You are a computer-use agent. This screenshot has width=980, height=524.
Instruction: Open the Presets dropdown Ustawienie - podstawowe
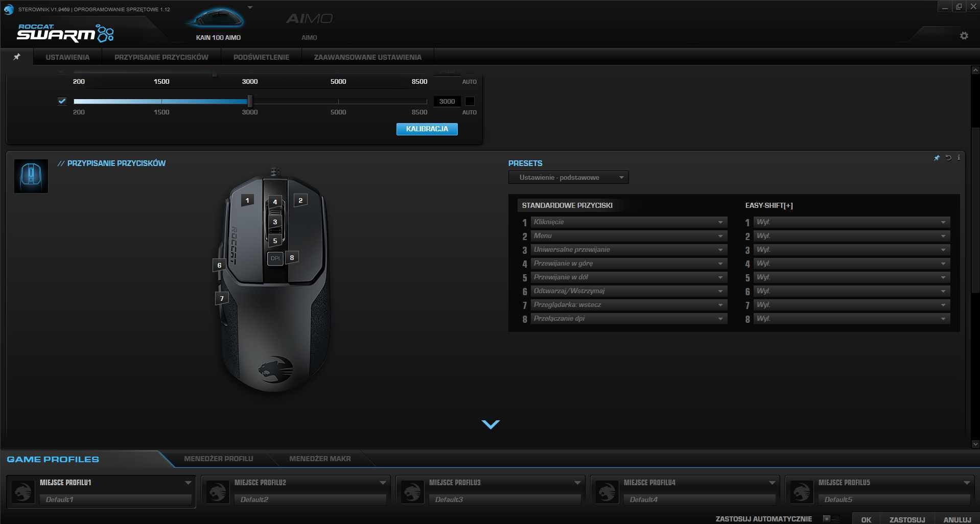tap(568, 177)
